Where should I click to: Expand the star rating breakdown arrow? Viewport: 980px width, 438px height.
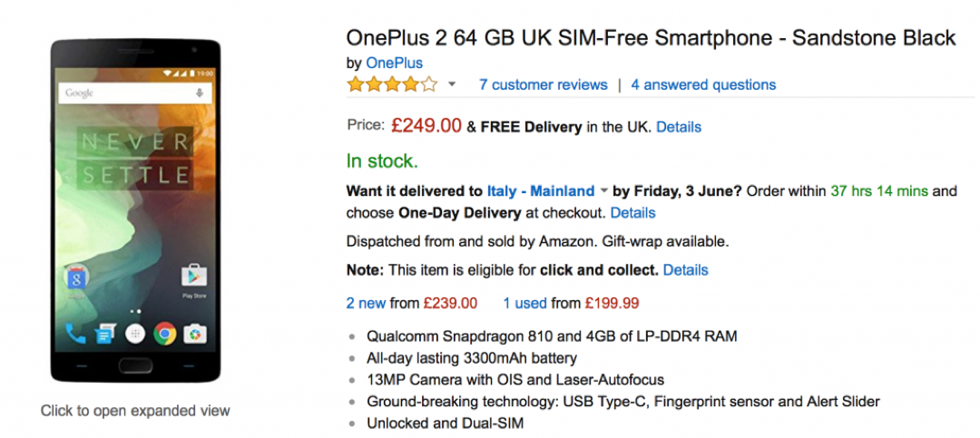[x=452, y=84]
